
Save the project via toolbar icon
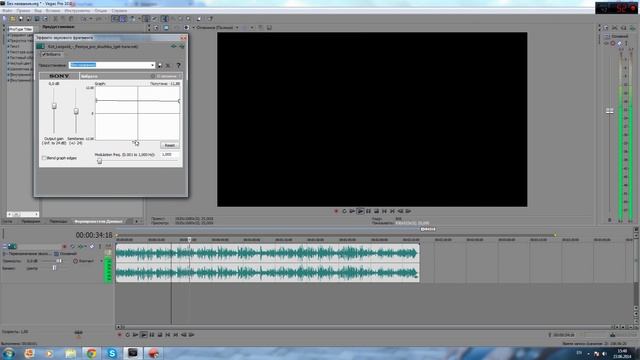point(21,18)
